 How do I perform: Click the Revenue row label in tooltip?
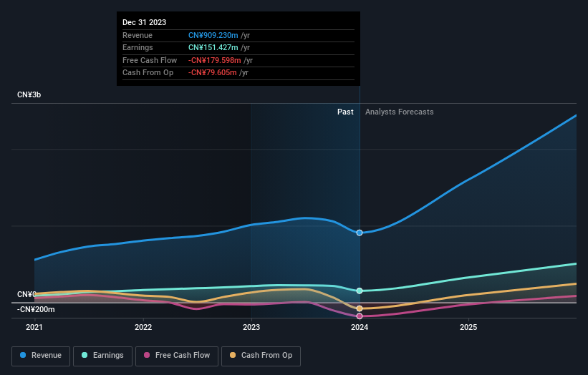(138, 35)
